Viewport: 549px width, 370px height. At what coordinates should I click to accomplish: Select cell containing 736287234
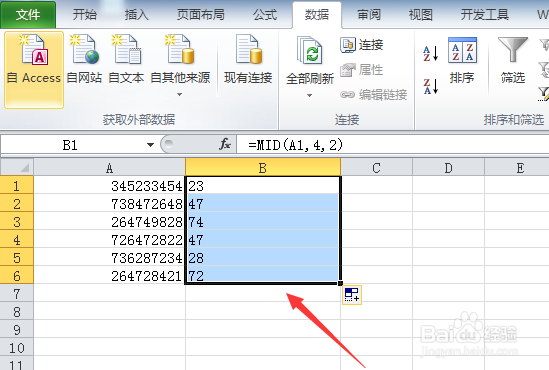point(110,257)
